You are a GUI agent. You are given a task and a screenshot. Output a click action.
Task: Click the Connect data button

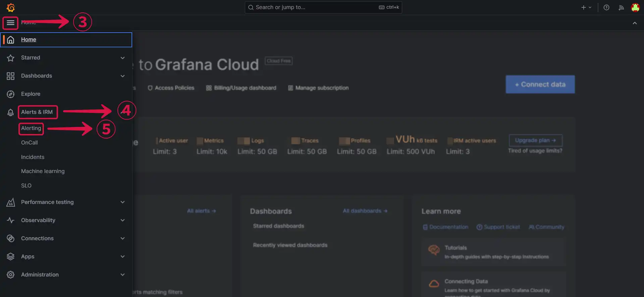tap(540, 84)
